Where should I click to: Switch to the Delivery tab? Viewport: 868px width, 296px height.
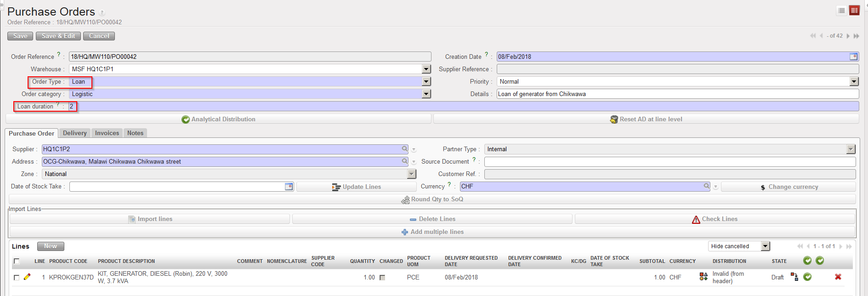(74, 133)
